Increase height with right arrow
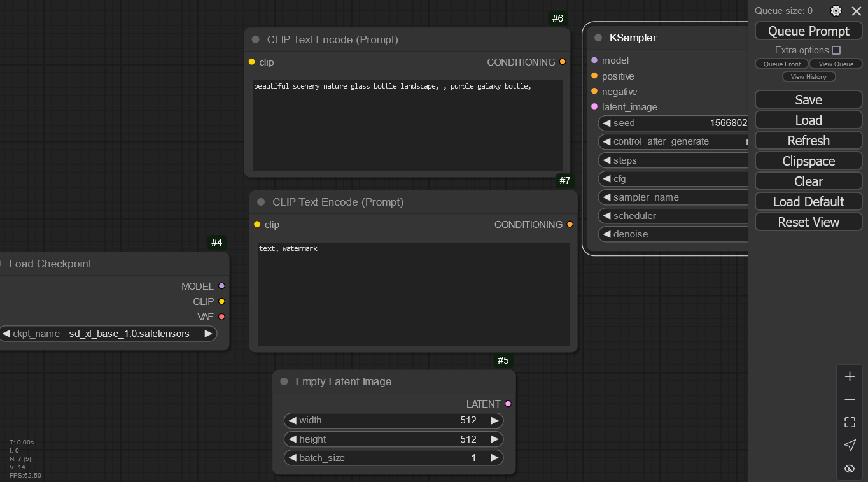The image size is (868, 482). tap(494, 439)
